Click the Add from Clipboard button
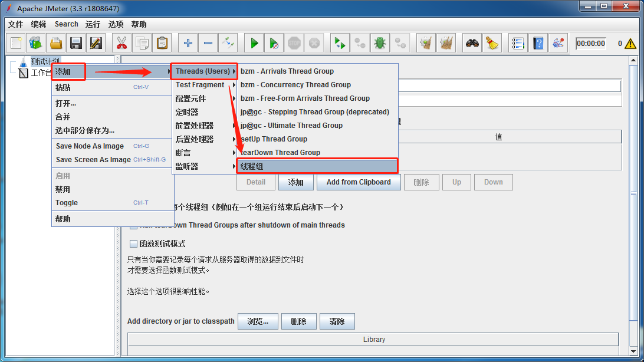Screen dimensions: 644x362 point(359,182)
